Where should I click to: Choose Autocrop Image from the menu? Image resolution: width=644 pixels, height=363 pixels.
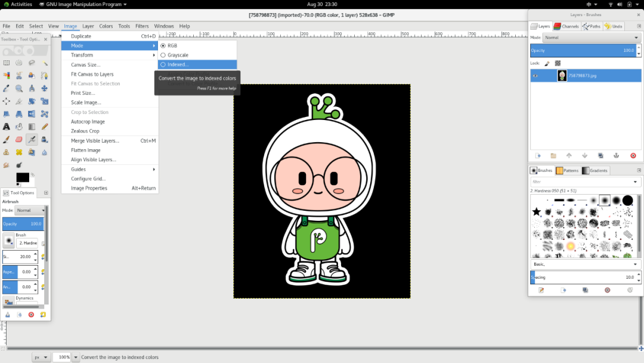[110, 122]
